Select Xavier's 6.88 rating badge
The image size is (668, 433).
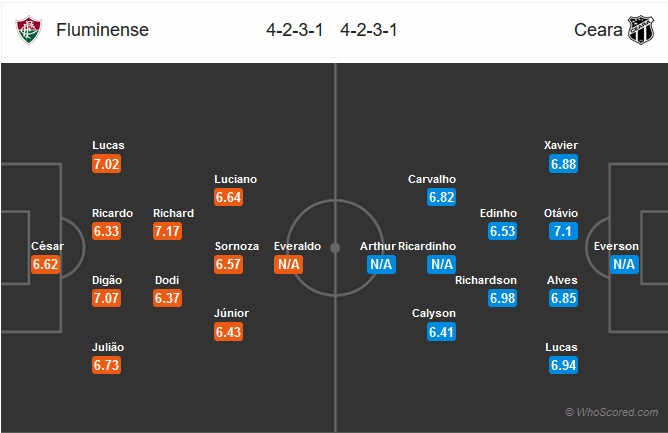(563, 164)
